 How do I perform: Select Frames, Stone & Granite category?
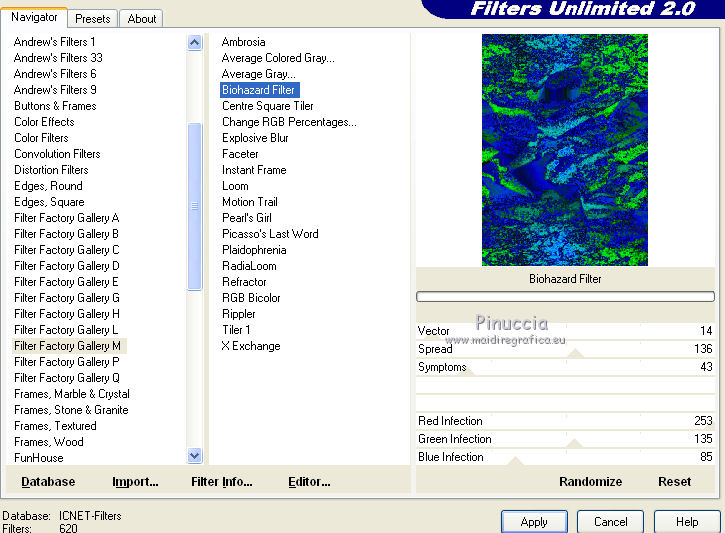[71, 410]
